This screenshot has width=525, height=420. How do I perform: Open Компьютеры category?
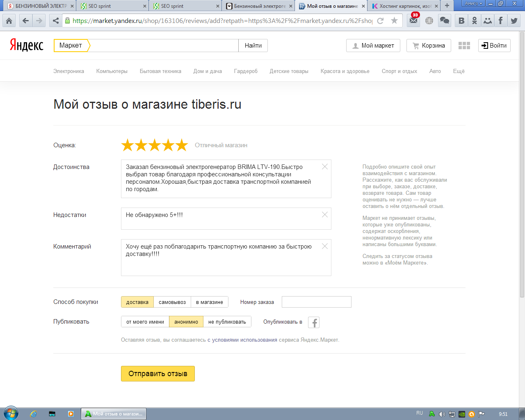112,71
